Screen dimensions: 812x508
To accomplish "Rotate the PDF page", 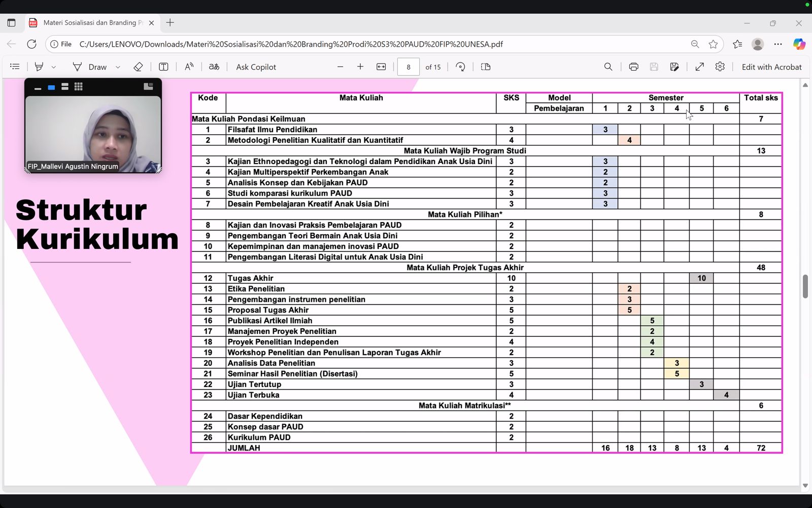I will click(460, 67).
